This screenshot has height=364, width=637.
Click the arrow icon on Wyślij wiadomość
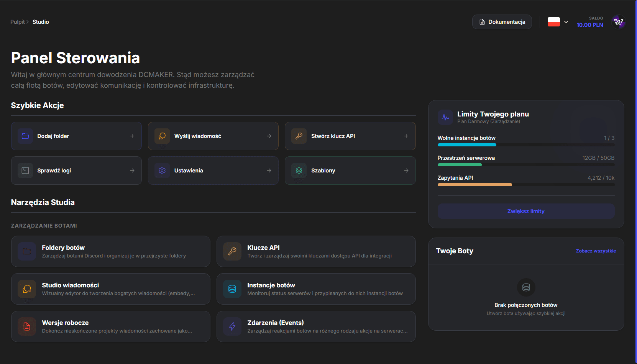pyautogui.click(x=269, y=136)
